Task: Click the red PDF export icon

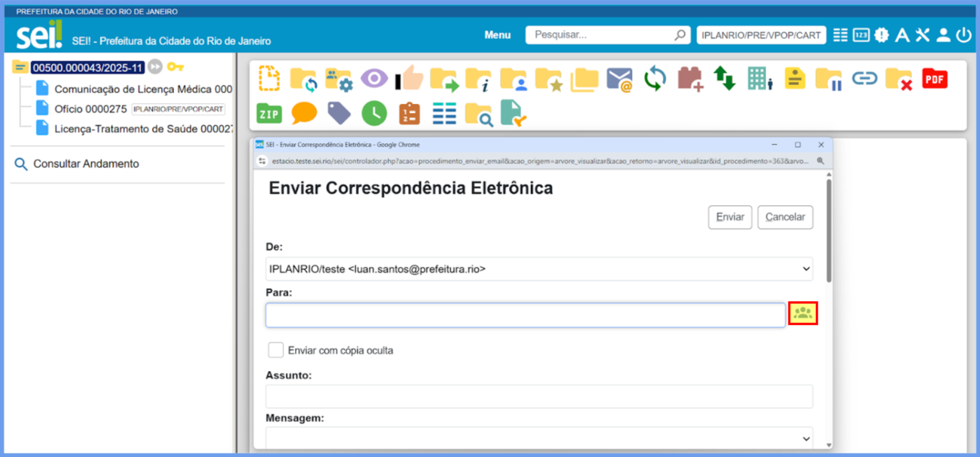Action: pyautogui.click(x=934, y=79)
